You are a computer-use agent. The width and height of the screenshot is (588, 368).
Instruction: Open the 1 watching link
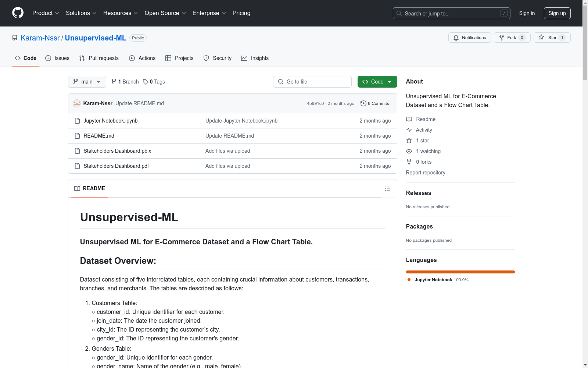click(x=428, y=151)
